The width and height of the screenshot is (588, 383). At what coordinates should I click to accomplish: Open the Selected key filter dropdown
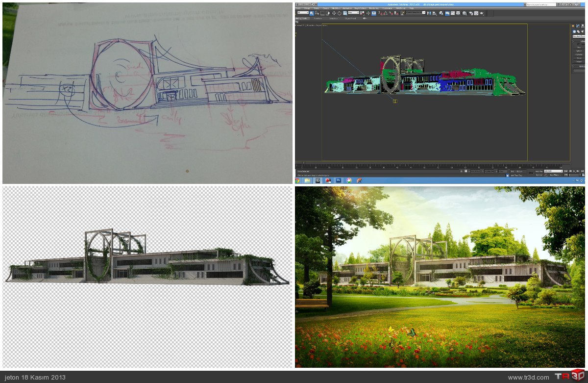pyautogui.click(x=553, y=171)
